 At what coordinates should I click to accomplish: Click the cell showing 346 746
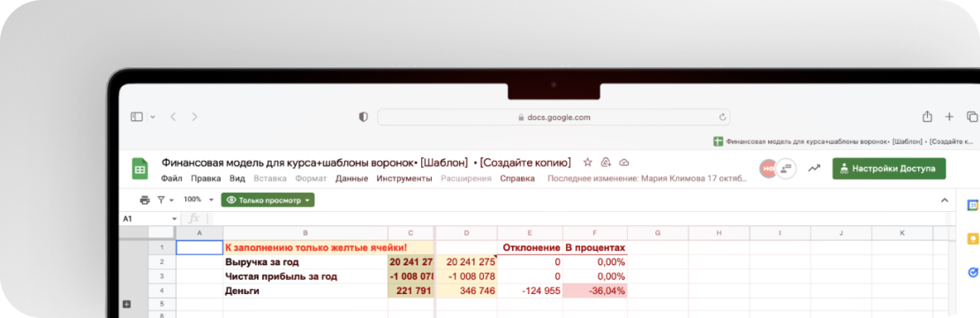tap(467, 291)
